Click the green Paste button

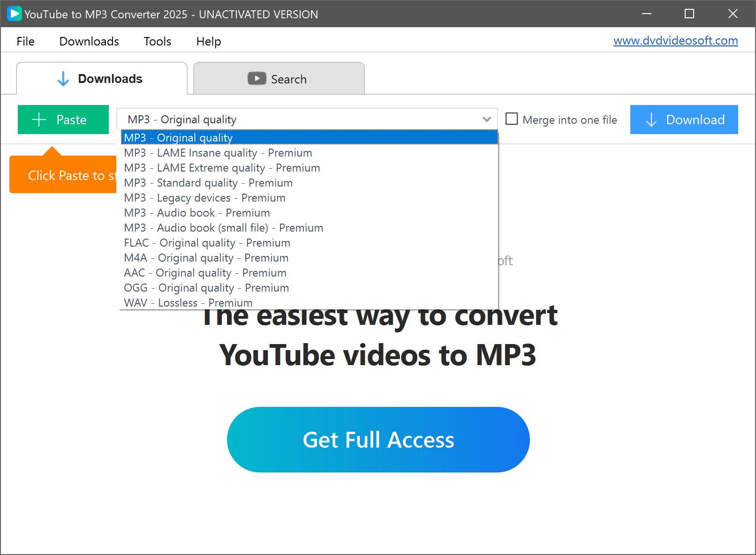[63, 120]
